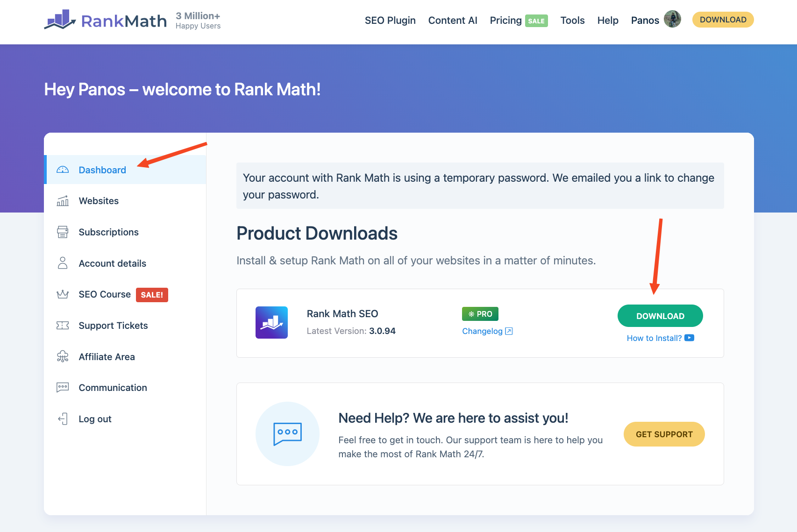The image size is (797, 532).
Task: Open the Changelog link
Action: click(x=482, y=331)
